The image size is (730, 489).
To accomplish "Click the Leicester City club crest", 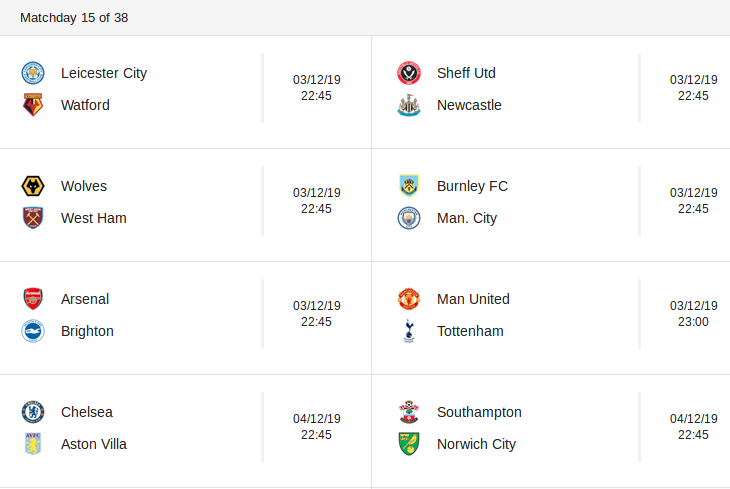I will 33,73.
